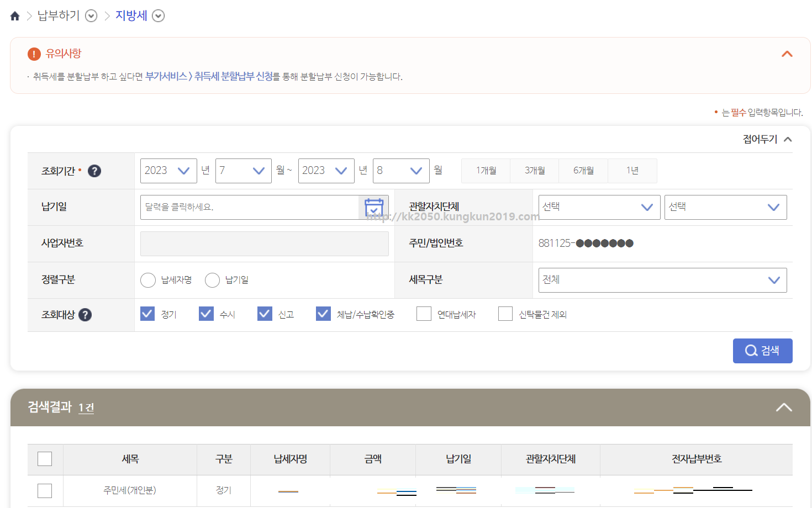
Task: Open the first 관할자치단체 선택 dropdown
Action: click(x=599, y=207)
